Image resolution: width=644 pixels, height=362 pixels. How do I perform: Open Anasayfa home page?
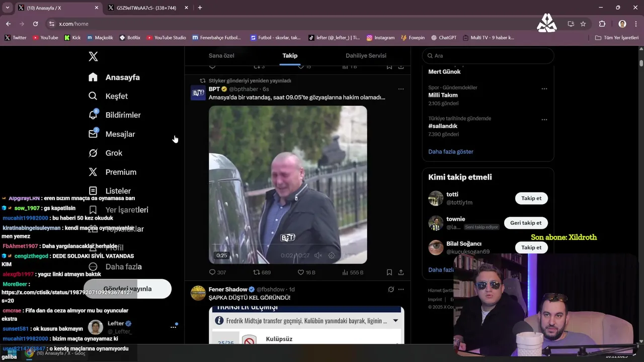pyautogui.click(x=114, y=77)
